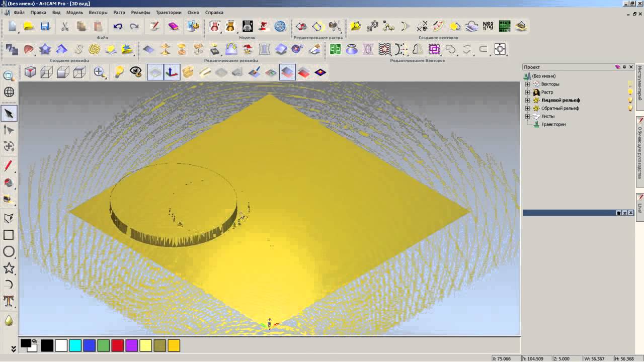644x362 pixels.
Task: Open the Траектории menu
Action: point(169,12)
